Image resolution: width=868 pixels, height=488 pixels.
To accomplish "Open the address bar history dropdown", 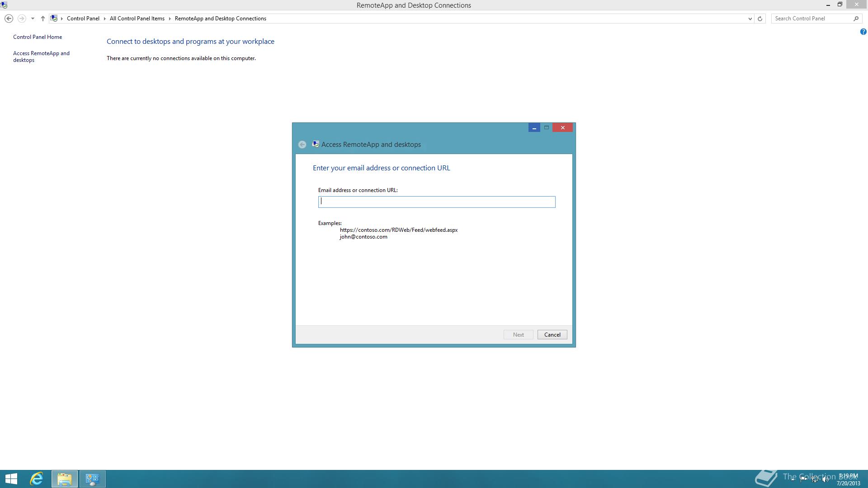I will [x=750, y=19].
